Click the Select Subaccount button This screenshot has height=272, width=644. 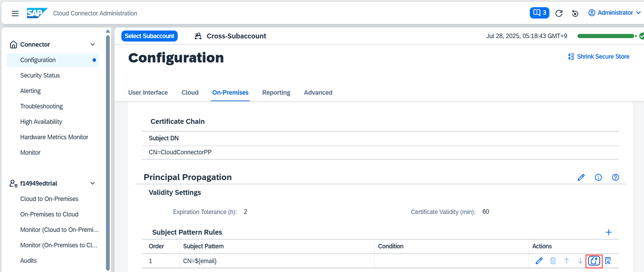149,36
